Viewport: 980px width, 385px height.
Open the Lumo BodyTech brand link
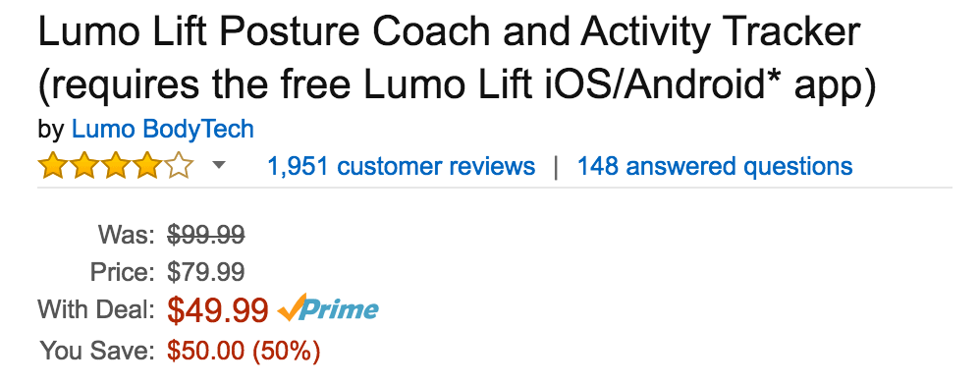click(162, 130)
